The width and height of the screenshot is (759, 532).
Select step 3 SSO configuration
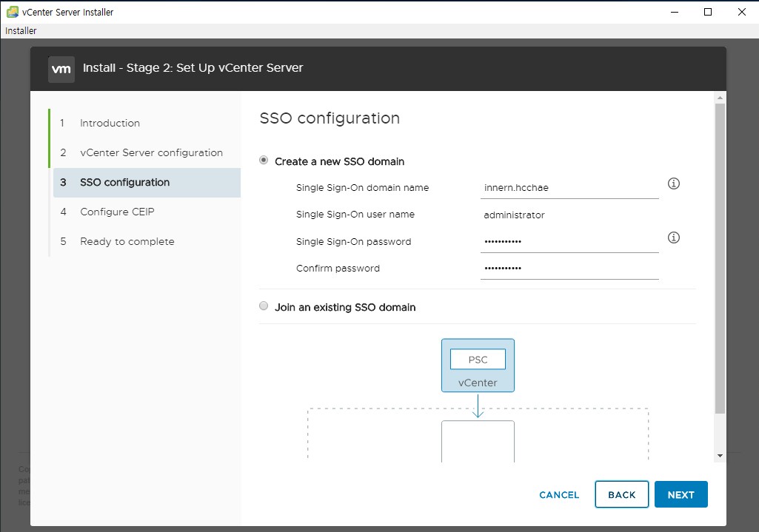(x=147, y=182)
